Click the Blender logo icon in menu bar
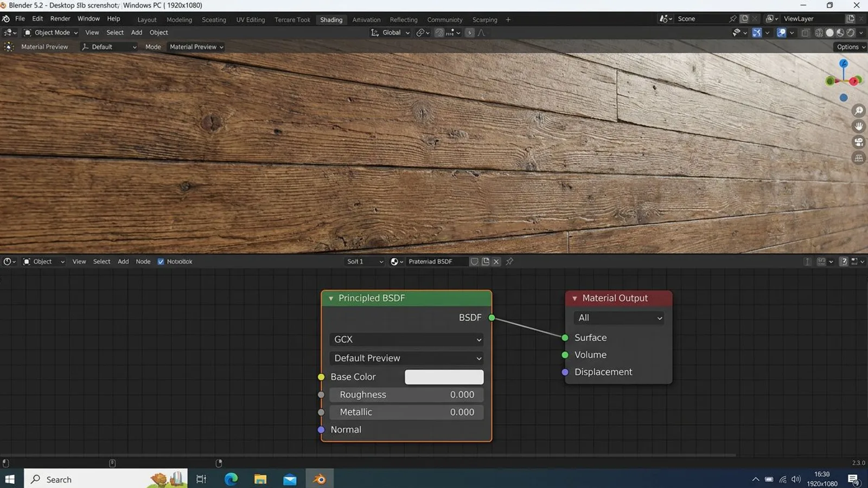The width and height of the screenshot is (868, 488). coord(5,19)
